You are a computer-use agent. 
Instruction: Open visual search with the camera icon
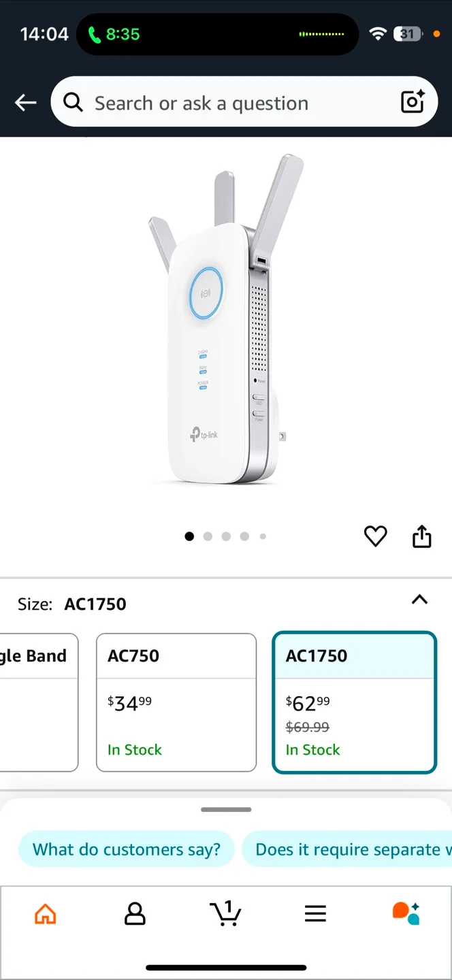413,102
